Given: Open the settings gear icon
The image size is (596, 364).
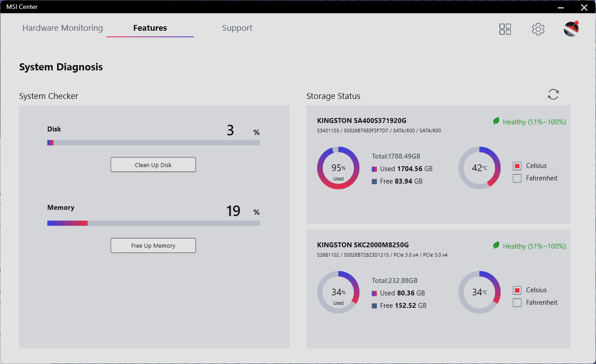Looking at the screenshot, I should pyautogui.click(x=538, y=29).
